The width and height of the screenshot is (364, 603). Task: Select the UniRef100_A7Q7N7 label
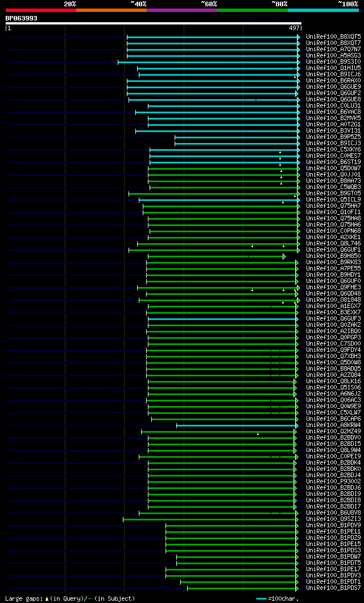click(334, 49)
